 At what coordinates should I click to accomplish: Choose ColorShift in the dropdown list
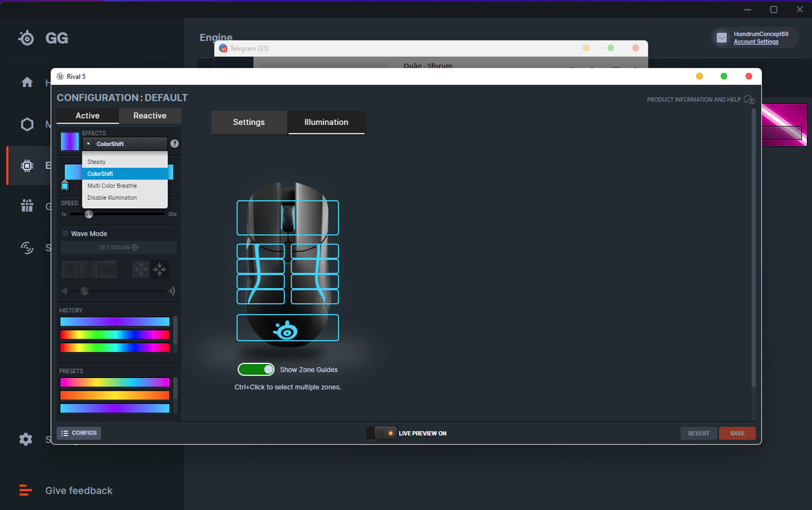coord(125,174)
